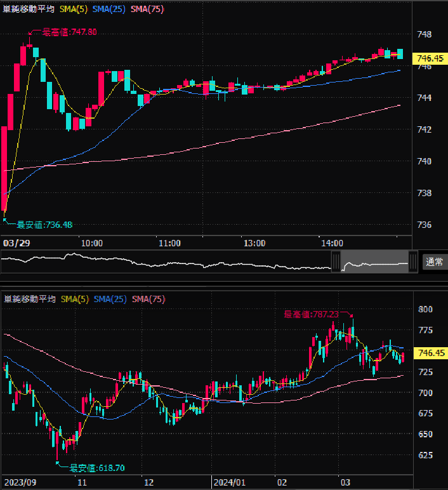Click the 744 price axis label
The width and height of the screenshot is (448, 490).
[425, 98]
